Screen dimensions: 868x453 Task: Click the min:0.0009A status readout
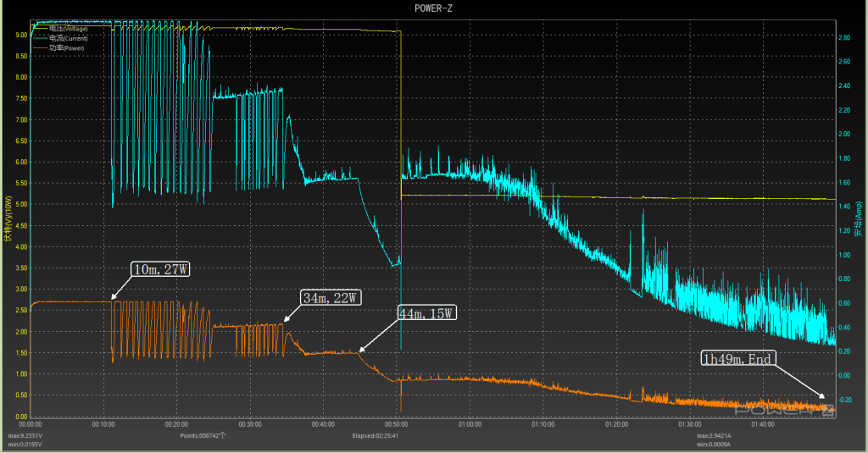coord(714,445)
